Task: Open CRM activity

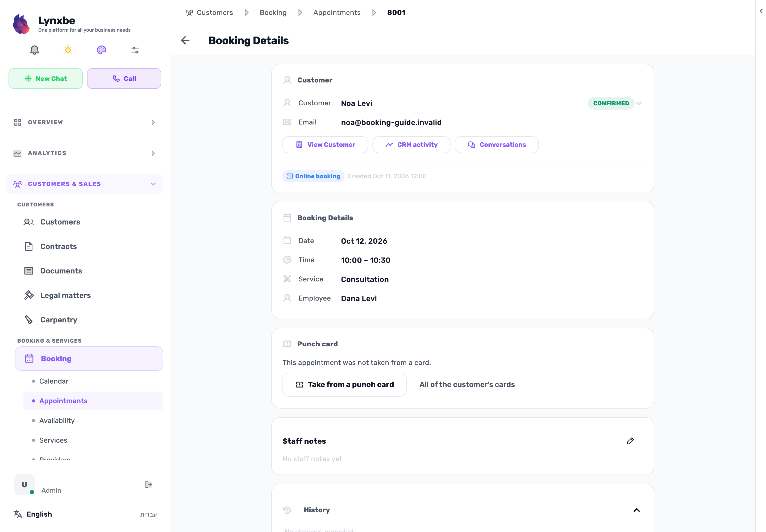Action: point(411,145)
